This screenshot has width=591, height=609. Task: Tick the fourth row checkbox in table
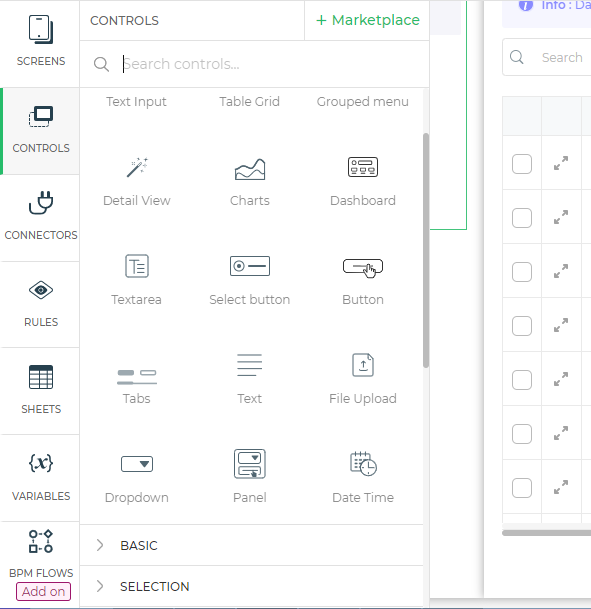pyautogui.click(x=522, y=326)
